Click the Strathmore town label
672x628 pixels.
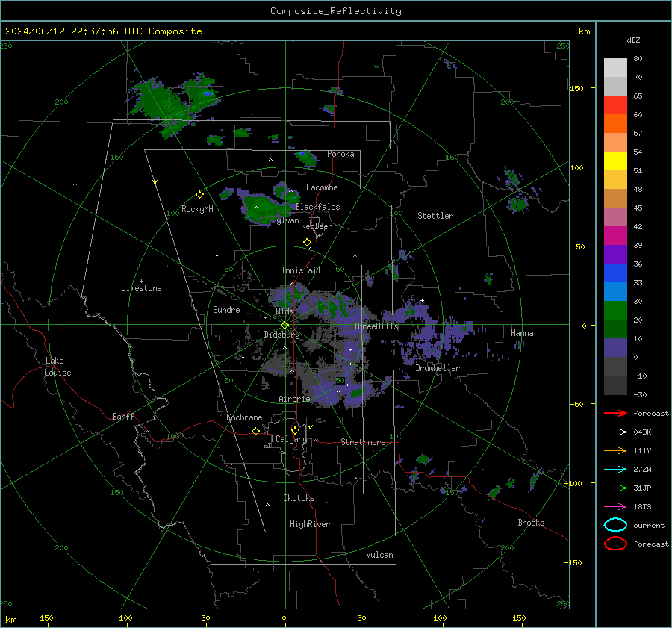click(x=363, y=442)
